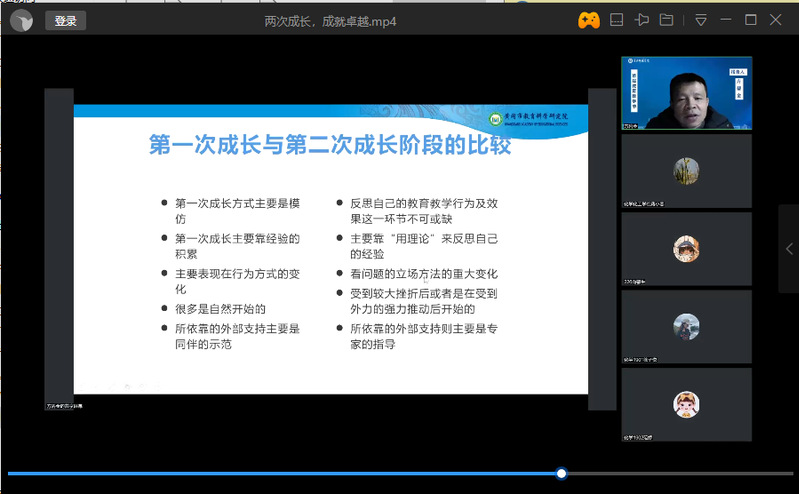Screen dimensions: 799x494
Task: Close the video player window
Action: 777,20
